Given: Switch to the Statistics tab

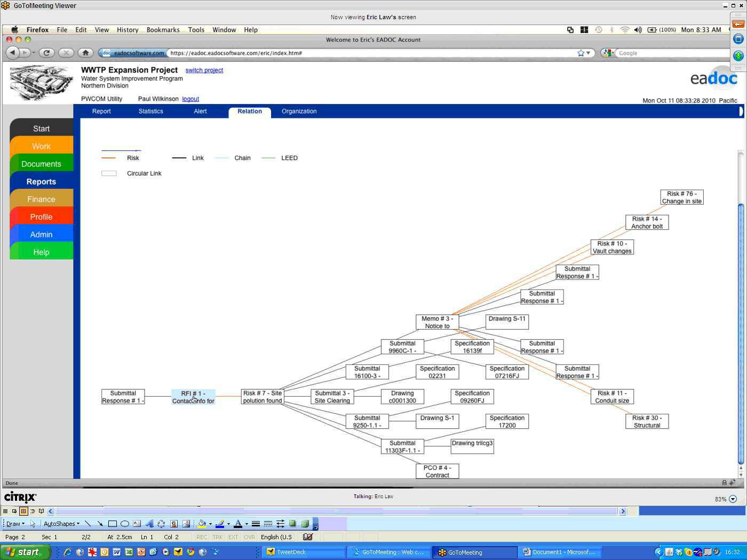Looking at the screenshot, I should pos(150,111).
